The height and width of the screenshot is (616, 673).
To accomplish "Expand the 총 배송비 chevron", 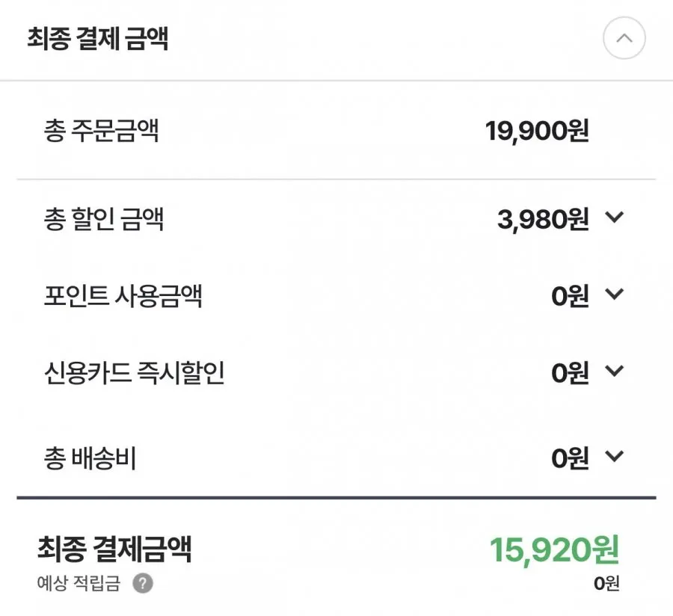I will click(614, 456).
